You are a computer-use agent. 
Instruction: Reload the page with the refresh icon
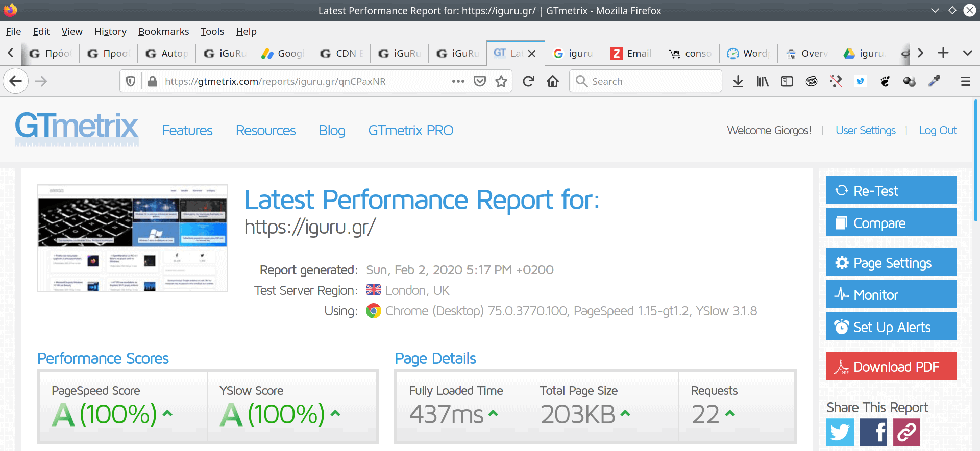[528, 81]
